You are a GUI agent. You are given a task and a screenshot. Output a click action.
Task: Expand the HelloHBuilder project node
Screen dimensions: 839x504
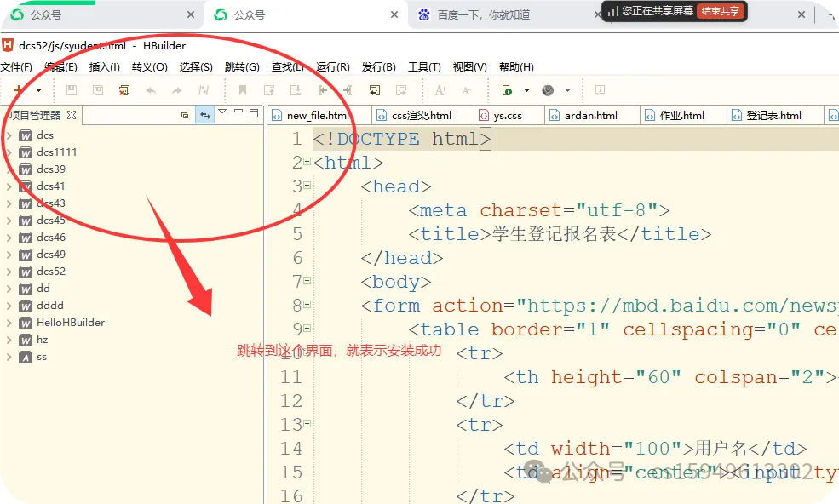click(x=9, y=323)
